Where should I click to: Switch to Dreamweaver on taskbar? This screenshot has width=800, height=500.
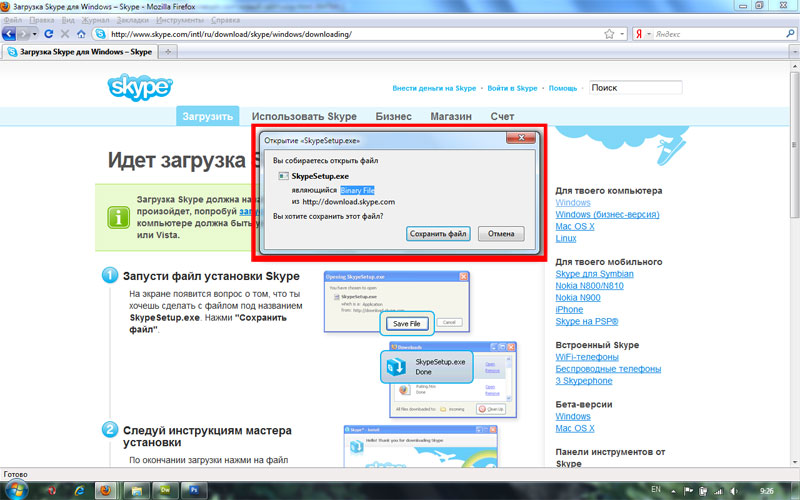[x=166, y=490]
